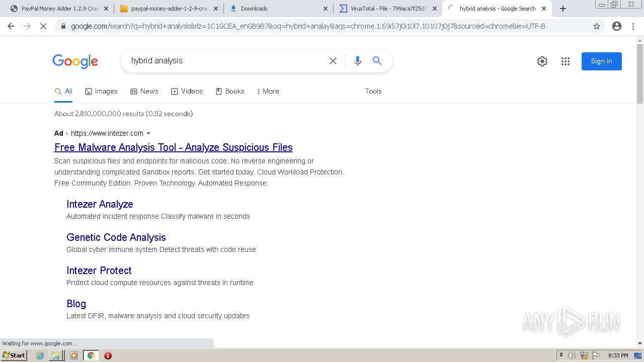The height and width of the screenshot is (362, 644).
Task: View the site lock information icon
Action: (63, 26)
